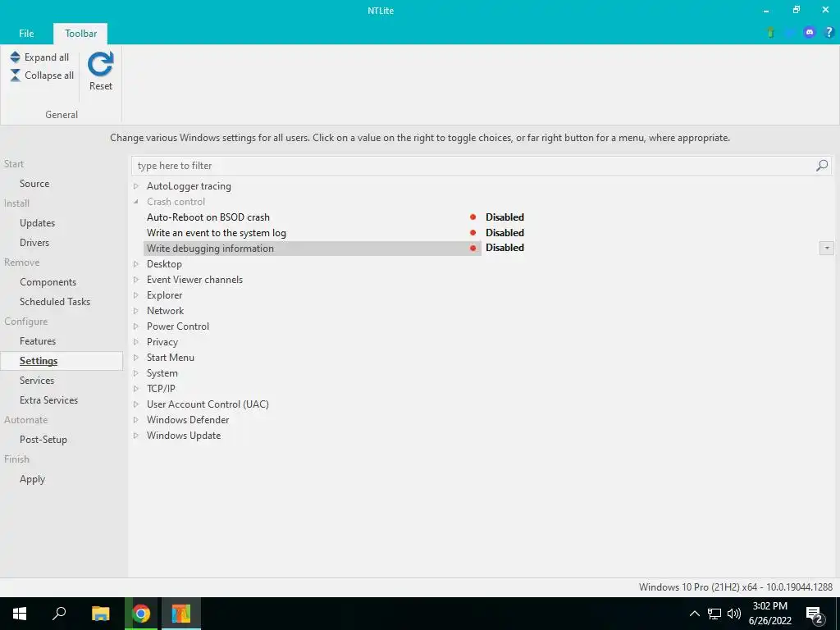
Task: Expand the System settings group
Action: (136, 373)
